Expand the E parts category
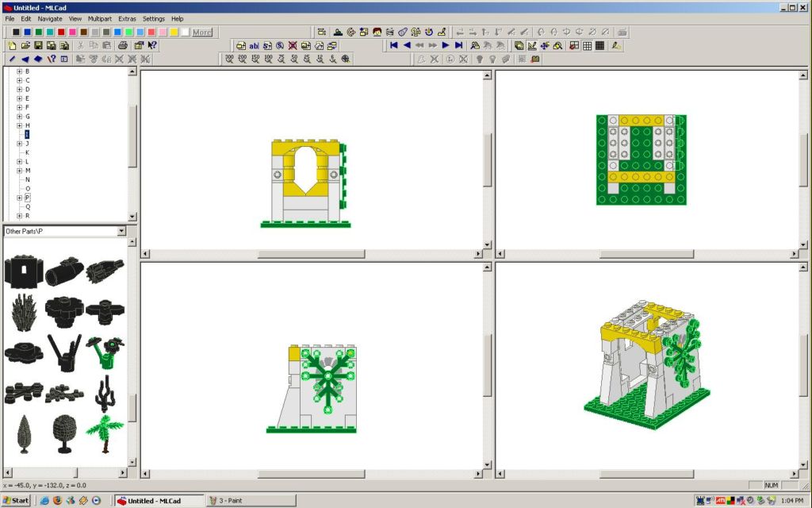 (19, 98)
